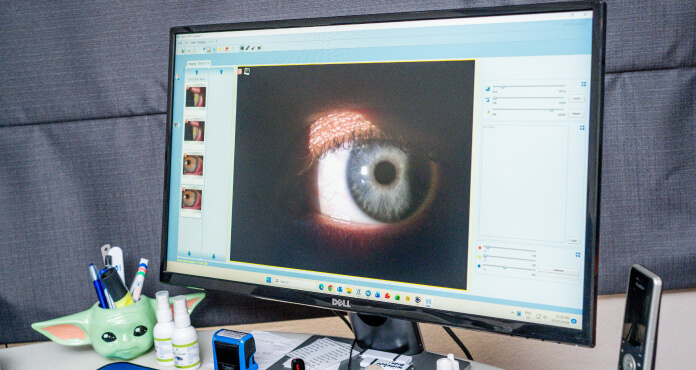Click the button beside the second top slider
The image size is (696, 370).
coord(576,98)
